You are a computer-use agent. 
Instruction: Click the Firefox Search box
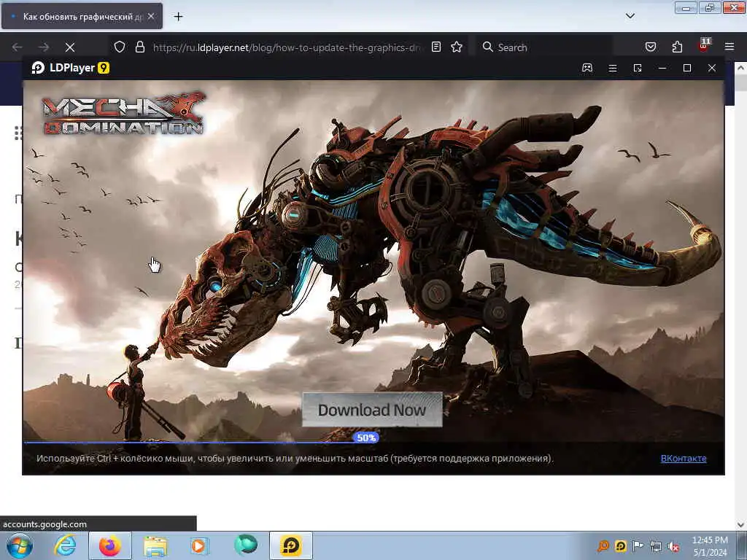[x=543, y=47]
